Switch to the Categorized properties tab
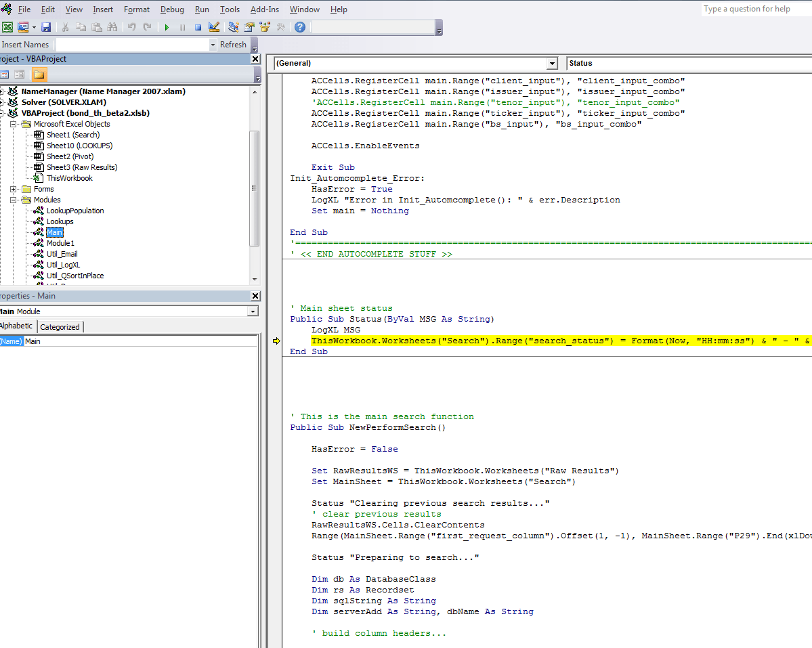 (x=60, y=326)
